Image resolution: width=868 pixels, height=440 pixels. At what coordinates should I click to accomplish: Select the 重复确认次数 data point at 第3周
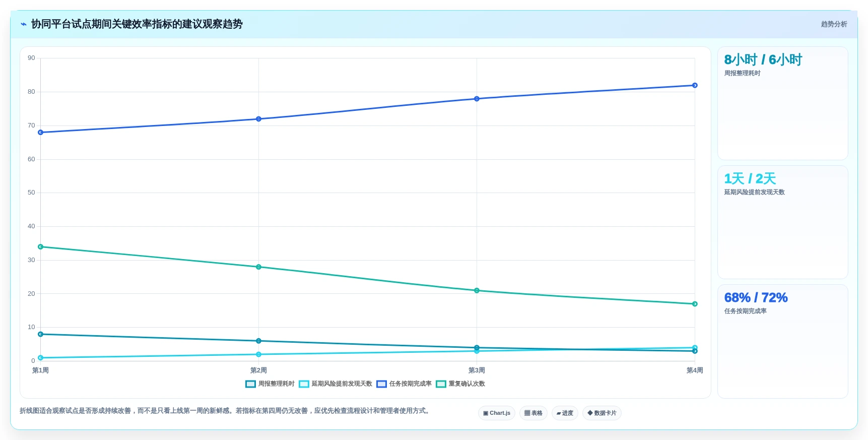point(477,290)
